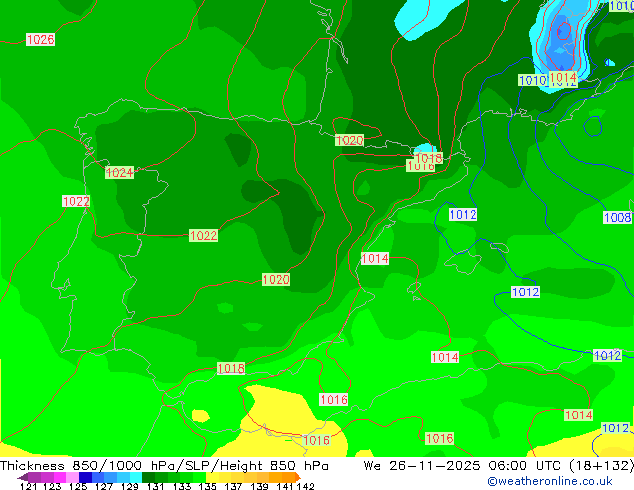Click the legend value 142
Image resolution: width=634 pixels, height=490 pixels.
(x=305, y=486)
